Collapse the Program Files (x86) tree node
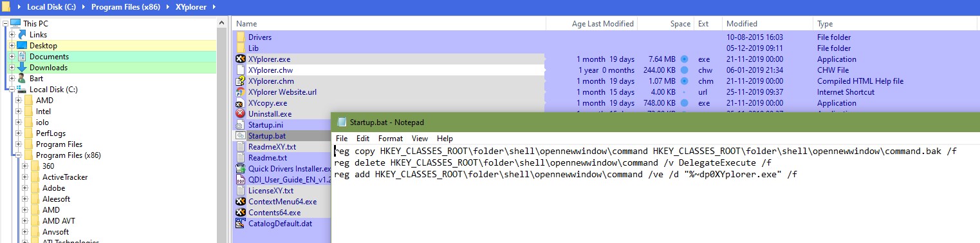Viewport: 980px width, 243px height. click(19, 155)
